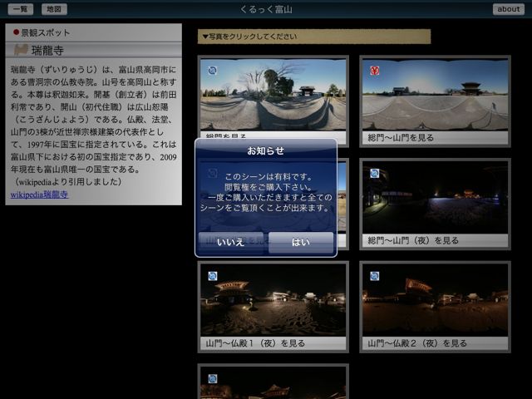
Task: Open the about button
Action: click(x=508, y=9)
